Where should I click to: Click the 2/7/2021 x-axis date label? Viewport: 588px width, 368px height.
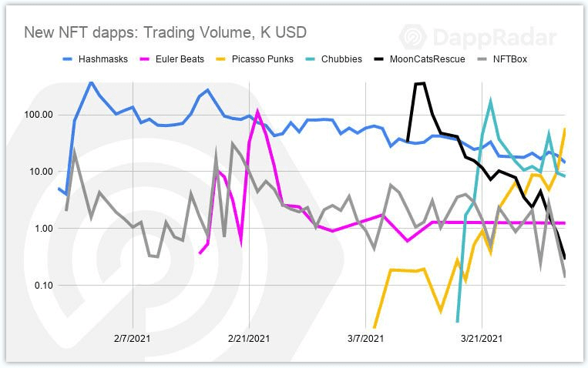(132, 339)
